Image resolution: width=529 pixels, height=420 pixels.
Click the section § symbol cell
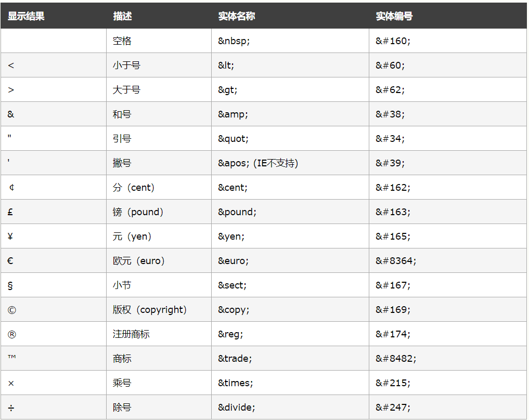[x=10, y=285]
